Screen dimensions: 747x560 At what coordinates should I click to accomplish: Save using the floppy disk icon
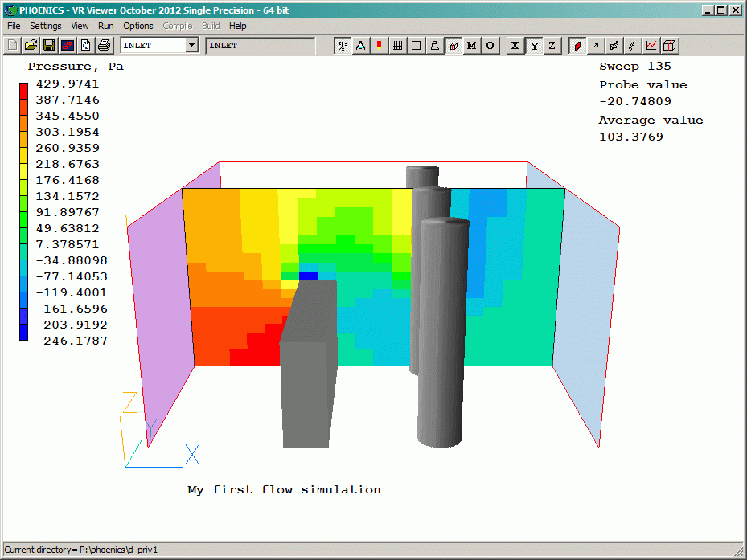point(49,46)
